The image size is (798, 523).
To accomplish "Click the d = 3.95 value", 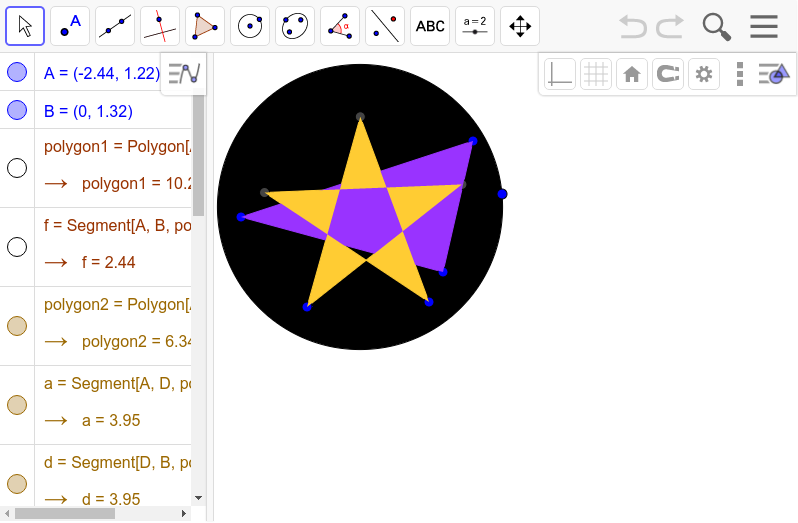I will pyautogui.click(x=111, y=499).
